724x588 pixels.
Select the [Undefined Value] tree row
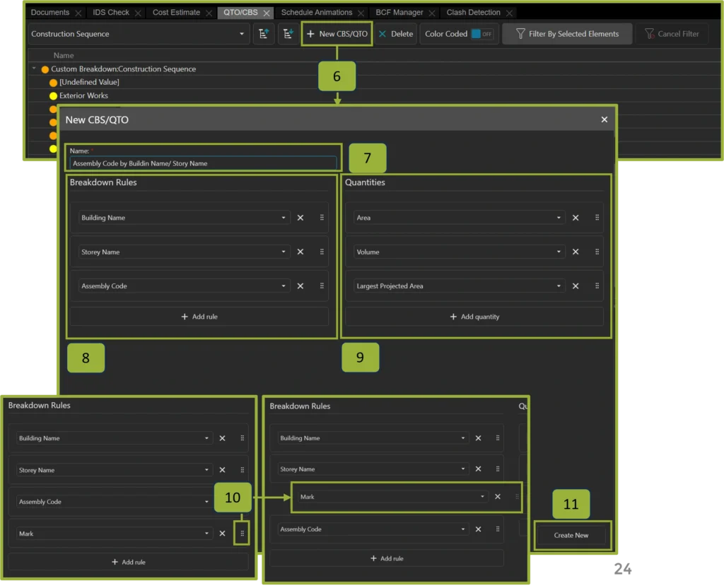pos(89,82)
